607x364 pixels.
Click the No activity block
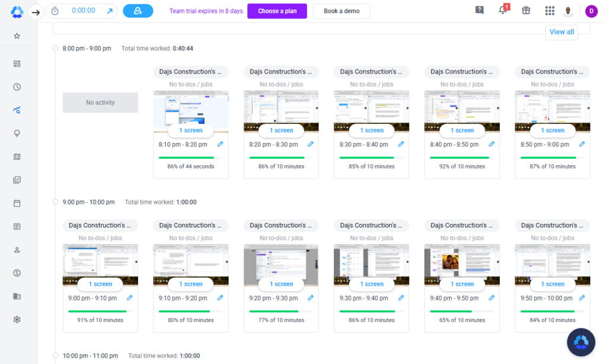[100, 103]
